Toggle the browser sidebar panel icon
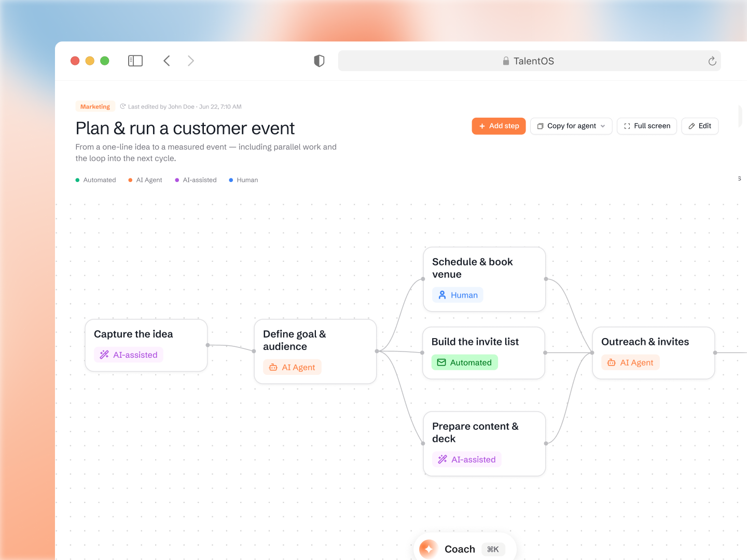This screenshot has width=747, height=560. [135, 61]
